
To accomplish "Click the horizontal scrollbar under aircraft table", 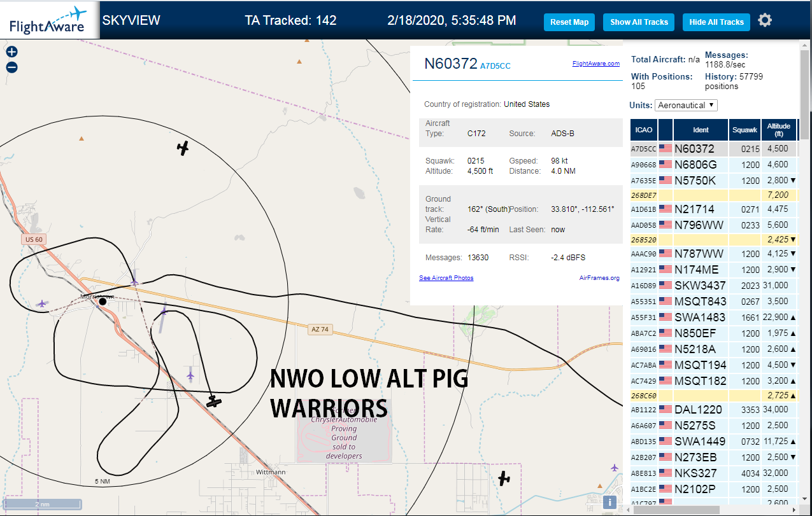I will coord(675,510).
